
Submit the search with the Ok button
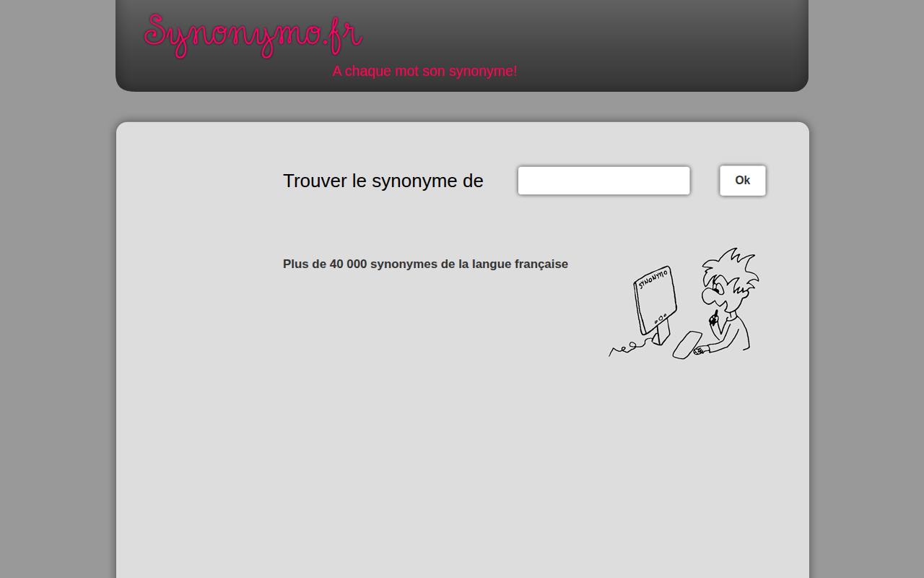pos(742,181)
